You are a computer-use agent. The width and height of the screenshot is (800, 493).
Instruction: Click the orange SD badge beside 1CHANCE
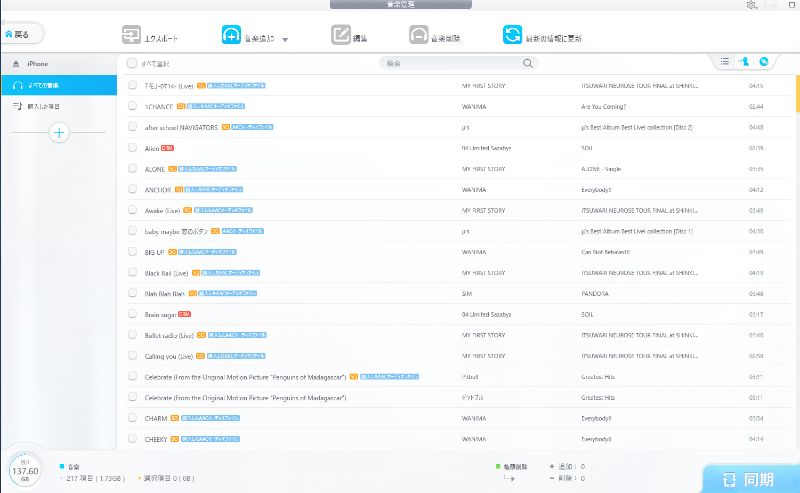[x=181, y=106]
